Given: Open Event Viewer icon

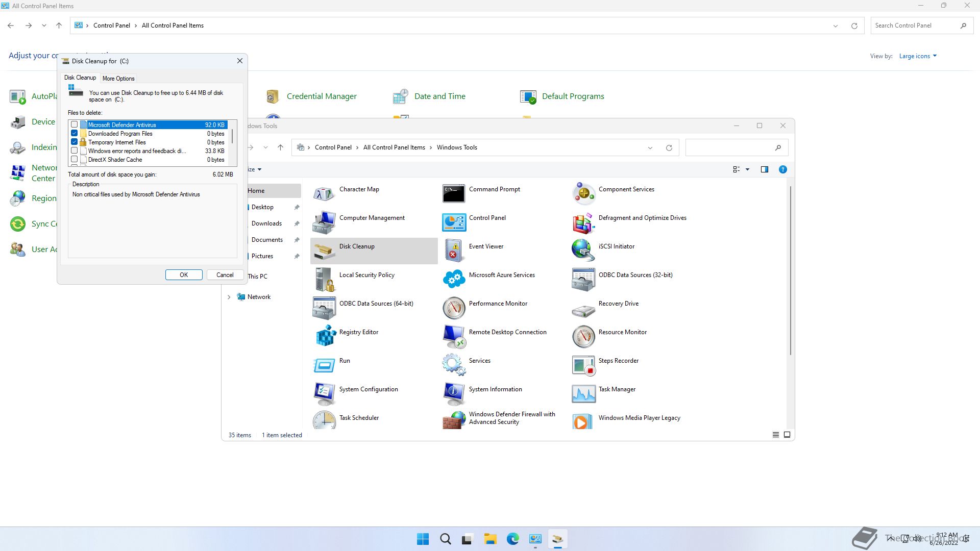Looking at the screenshot, I should click(454, 251).
